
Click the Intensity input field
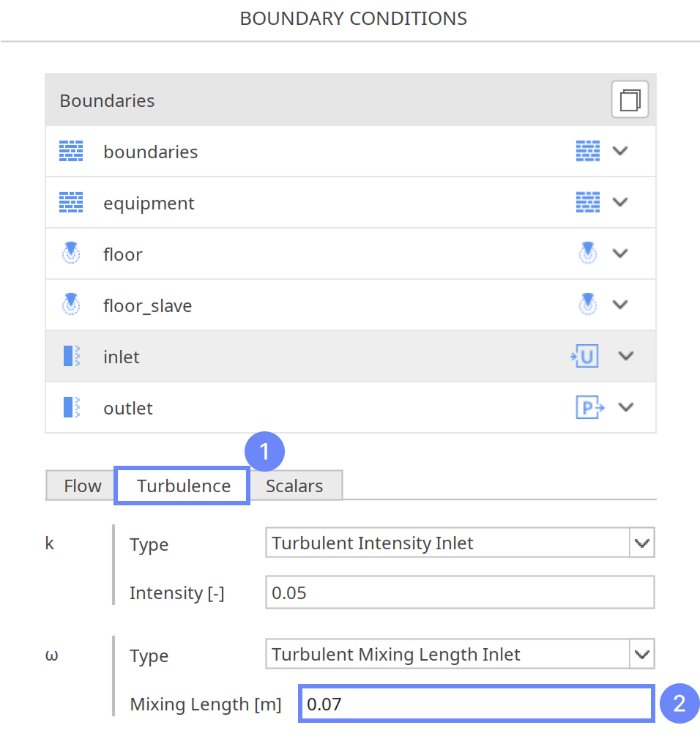coord(459,592)
